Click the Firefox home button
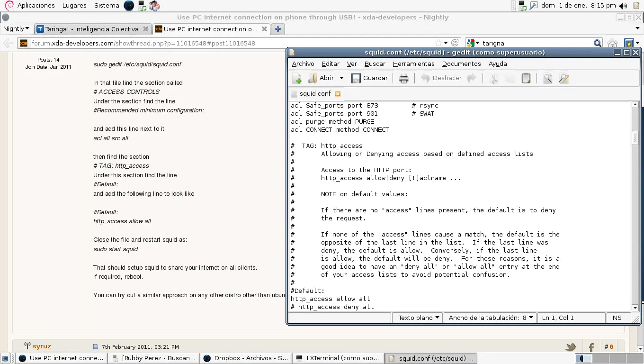The image size is (644, 364). click(x=612, y=43)
